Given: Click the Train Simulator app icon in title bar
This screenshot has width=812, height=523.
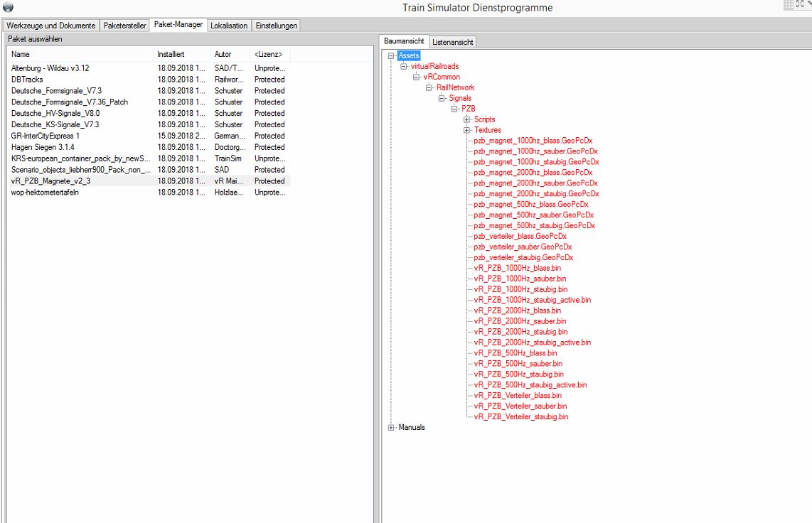Looking at the screenshot, I should (x=8, y=6).
